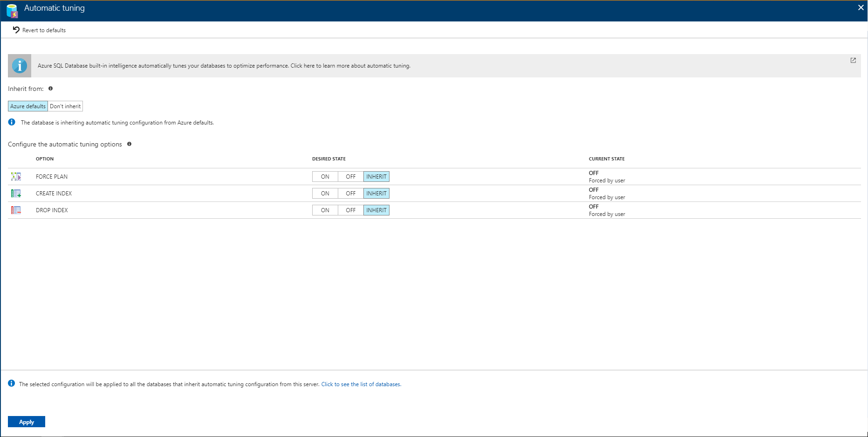This screenshot has height=437, width=868.
Task: Open the external link icon at top right
Action: (853, 60)
